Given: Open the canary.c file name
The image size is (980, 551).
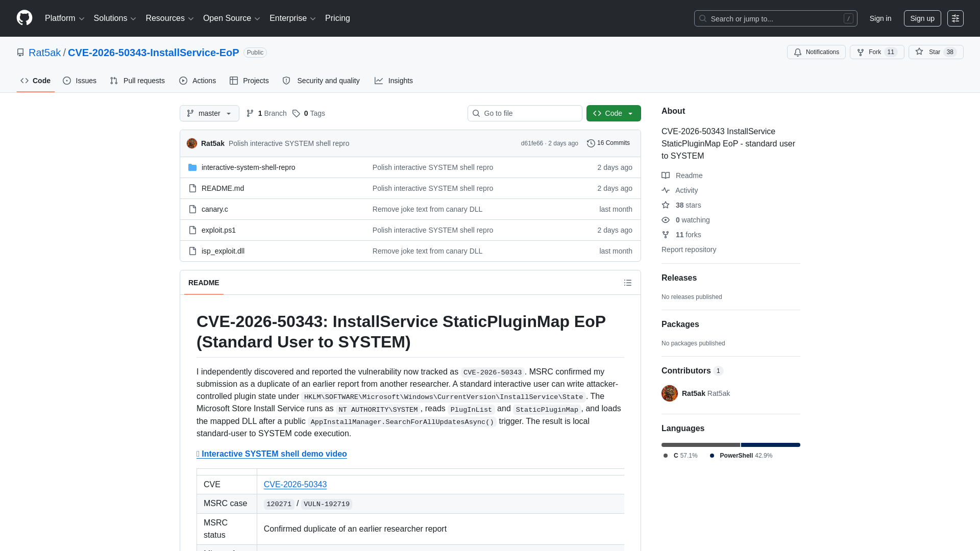Looking at the screenshot, I should [214, 209].
